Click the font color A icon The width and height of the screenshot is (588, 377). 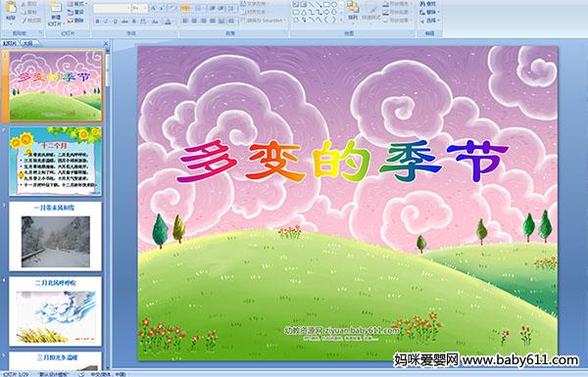point(168,22)
